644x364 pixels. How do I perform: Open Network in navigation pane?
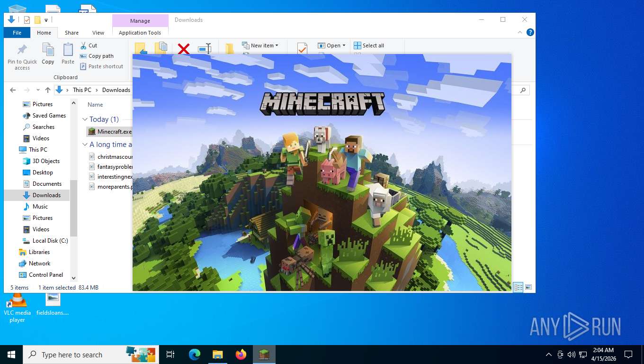[35, 264]
